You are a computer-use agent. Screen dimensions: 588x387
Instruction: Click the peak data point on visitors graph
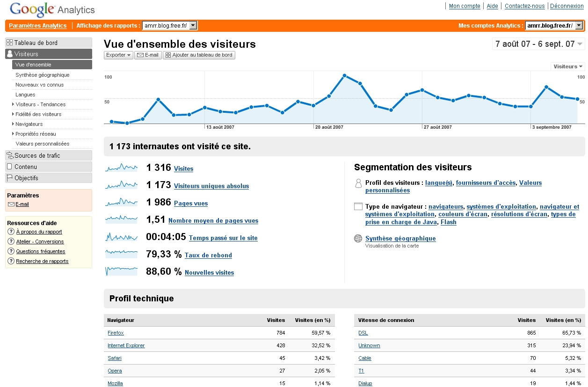coord(344,75)
